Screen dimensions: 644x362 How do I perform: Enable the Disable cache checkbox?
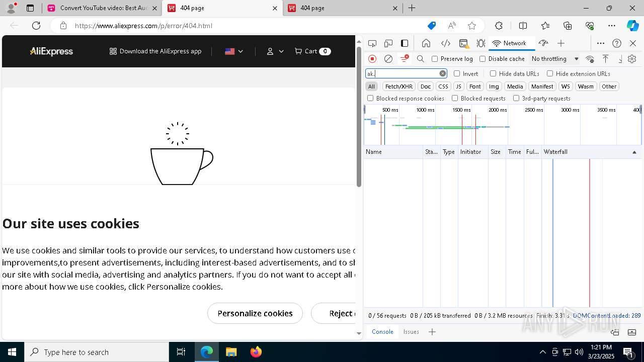(482, 59)
